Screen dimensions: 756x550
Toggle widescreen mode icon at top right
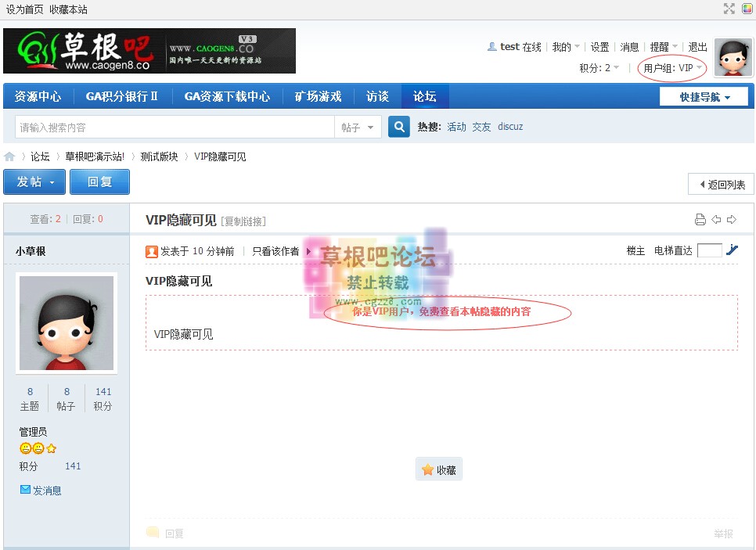coord(729,9)
